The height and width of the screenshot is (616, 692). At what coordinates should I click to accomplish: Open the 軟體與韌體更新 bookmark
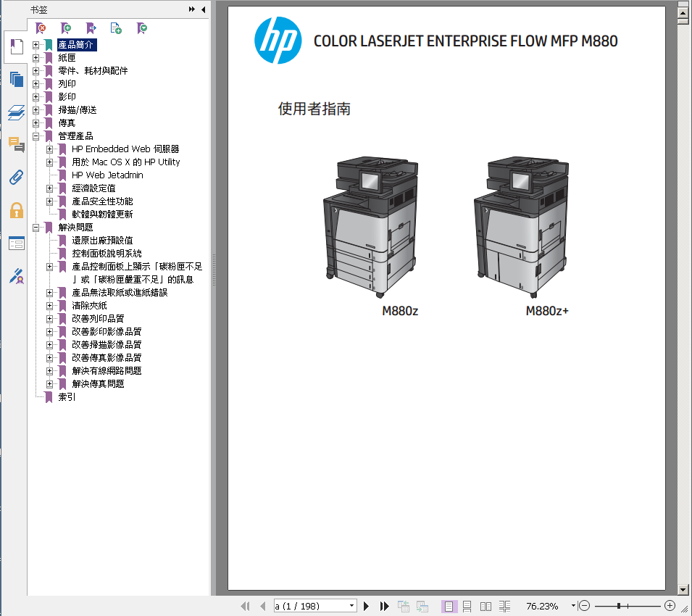[102, 215]
